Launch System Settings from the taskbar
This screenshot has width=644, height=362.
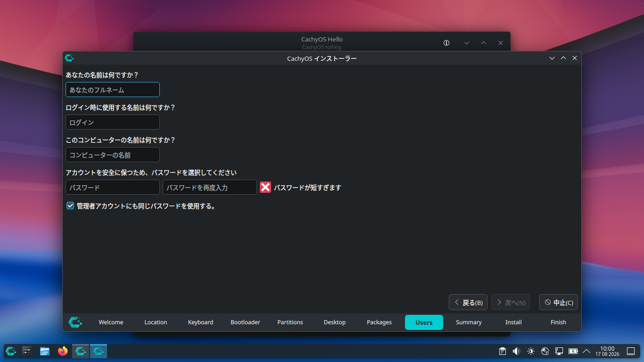click(27, 351)
